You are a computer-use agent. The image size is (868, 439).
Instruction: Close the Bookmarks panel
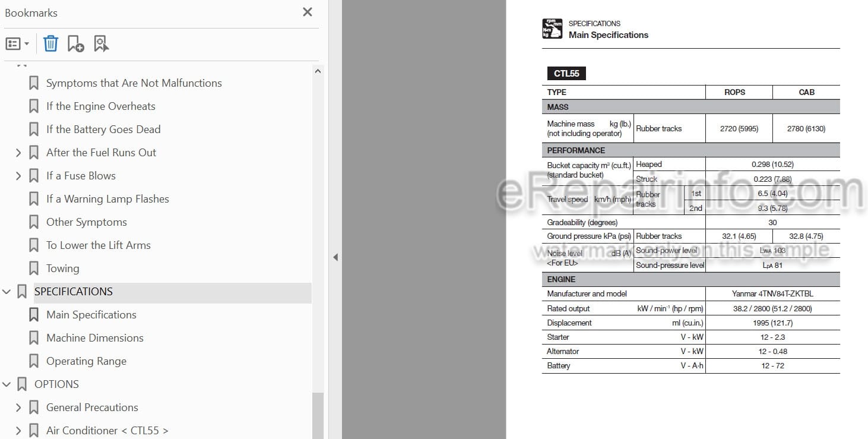308,12
